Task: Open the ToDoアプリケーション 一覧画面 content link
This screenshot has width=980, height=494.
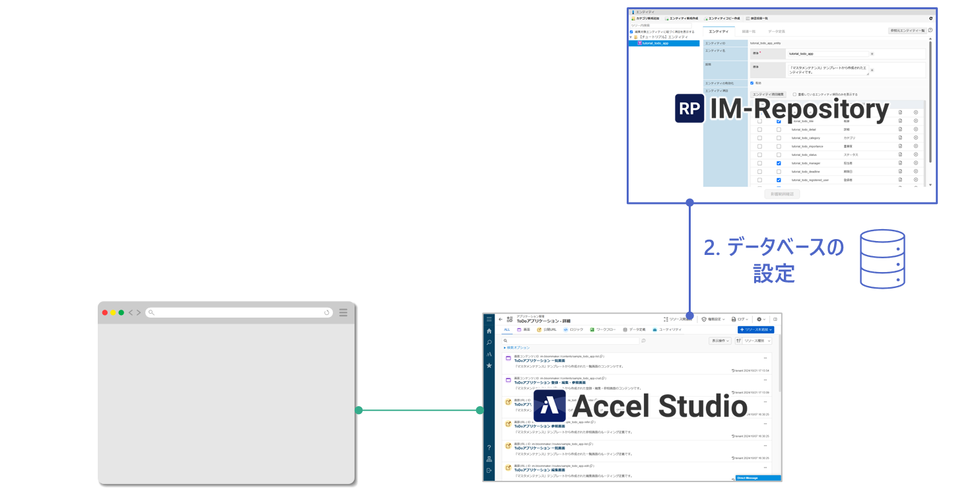Action: (x=540, y=361)
